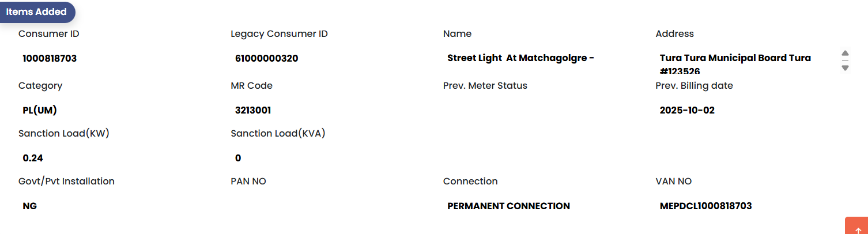This screenshot has width=868, height=234.
Task: Click the empty Prev. Meter Status field
Action: (540, 110)
